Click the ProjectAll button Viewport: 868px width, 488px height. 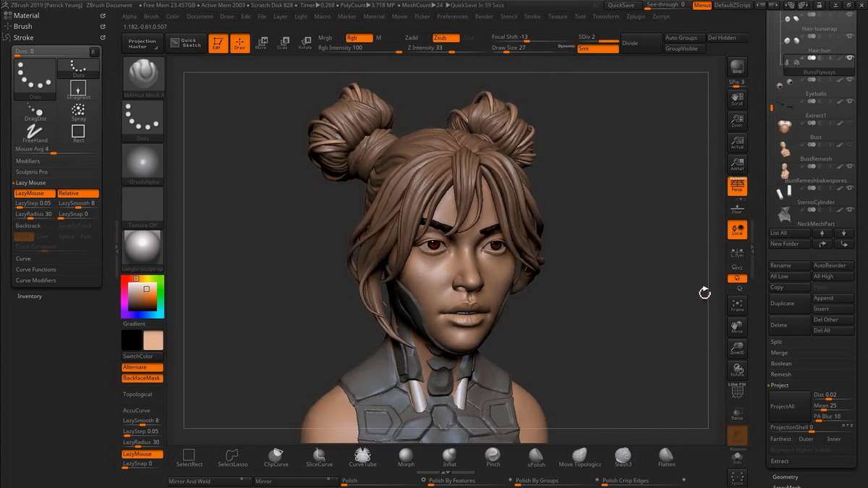click(789, 406)
